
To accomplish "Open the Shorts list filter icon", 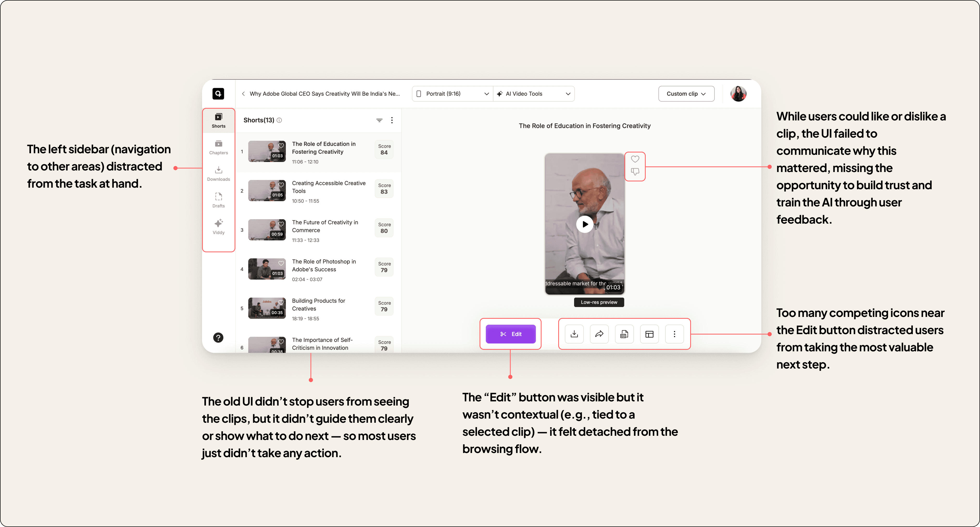I will (379, 120).
